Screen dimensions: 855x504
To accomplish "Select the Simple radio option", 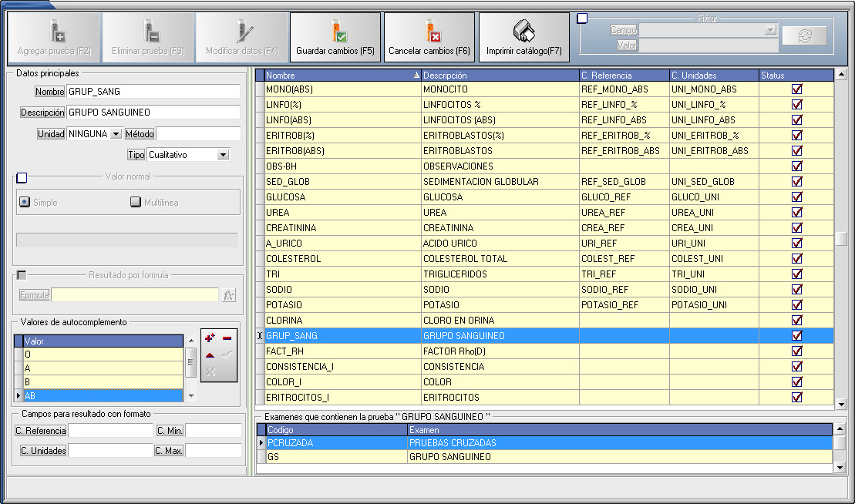I will [x=25, y=202].
